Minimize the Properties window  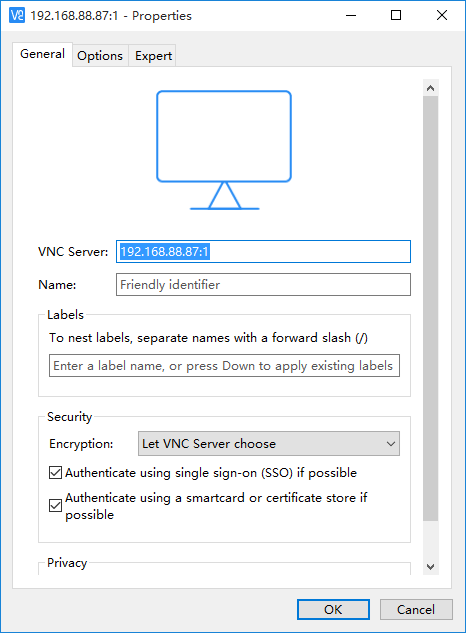tap(351, 15)
